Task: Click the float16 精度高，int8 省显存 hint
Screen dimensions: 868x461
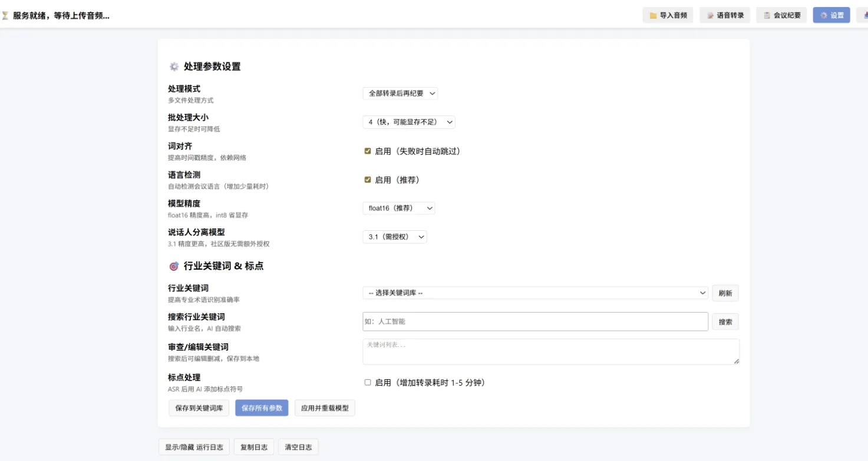Action: (208, 215)
